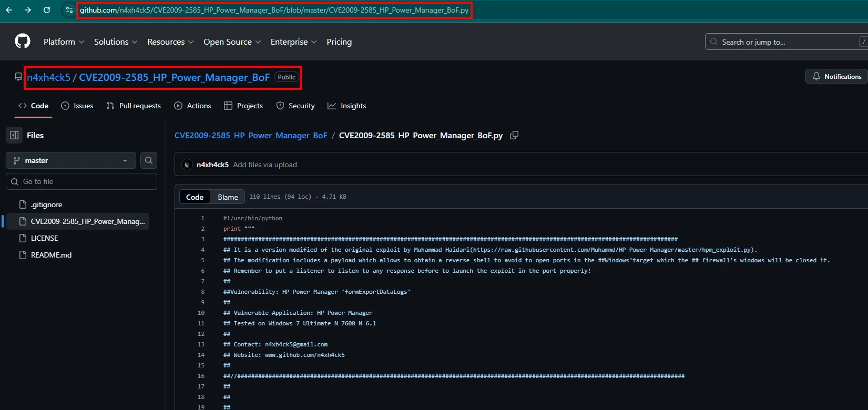
Task: Click line number 10 in code
Action: coord(201,313)
